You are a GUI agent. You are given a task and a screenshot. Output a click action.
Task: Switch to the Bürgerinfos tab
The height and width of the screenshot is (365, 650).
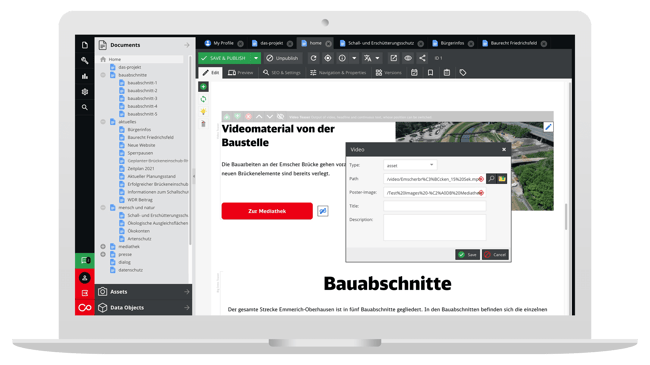(452, 43)
